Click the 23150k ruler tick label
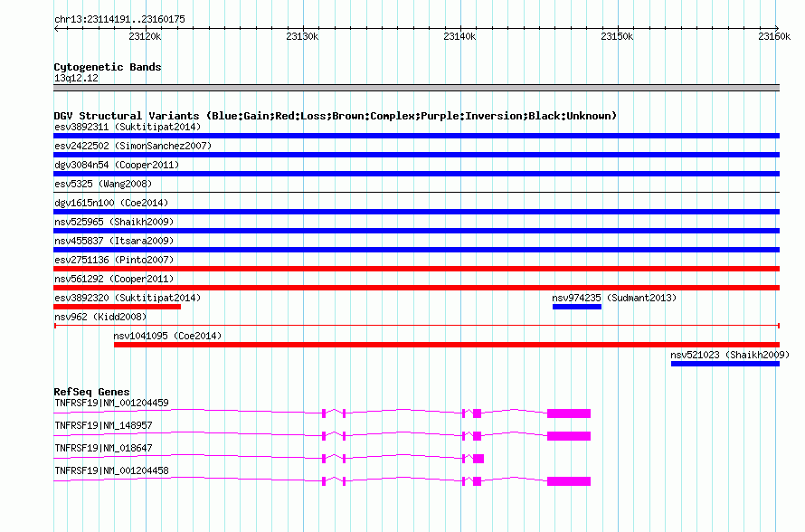The height and width of the screenshot is (532, 805). (617, 36)
